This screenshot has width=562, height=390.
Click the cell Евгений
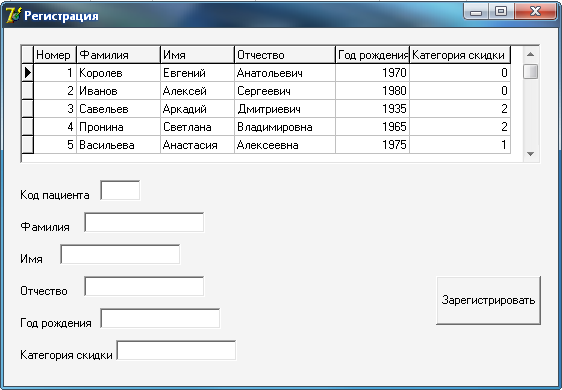[197, 73]
